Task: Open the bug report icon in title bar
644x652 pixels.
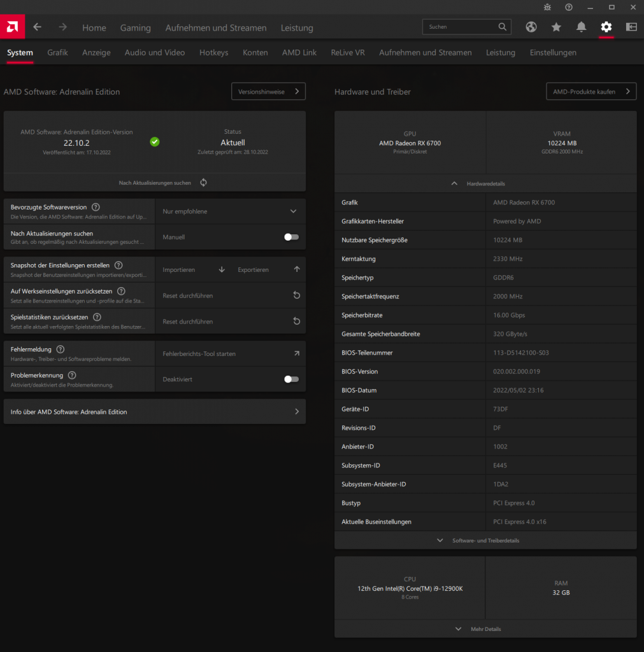Action: [547, 7]
